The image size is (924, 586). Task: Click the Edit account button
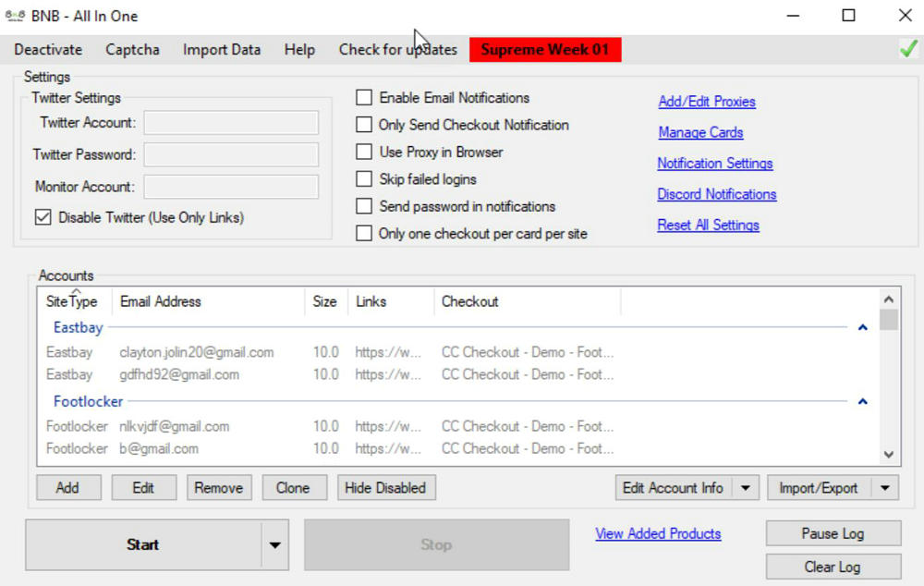point(144,487)
